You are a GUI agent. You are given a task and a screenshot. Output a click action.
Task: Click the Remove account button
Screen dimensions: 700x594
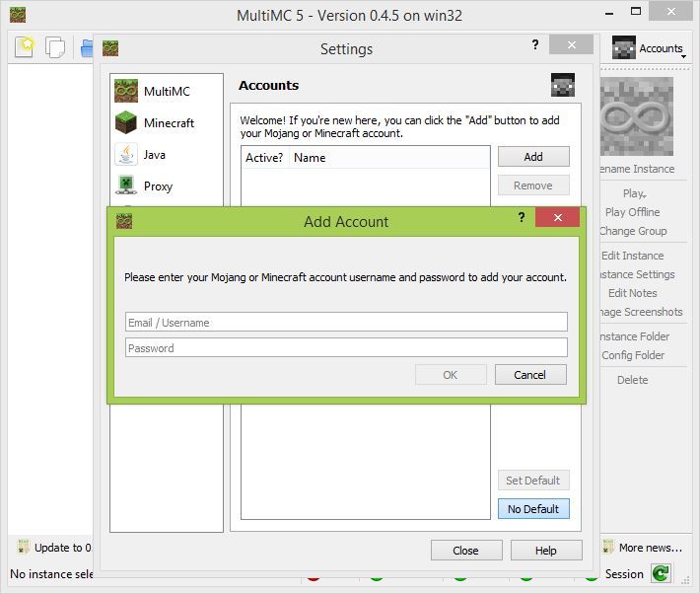(533, 186)
